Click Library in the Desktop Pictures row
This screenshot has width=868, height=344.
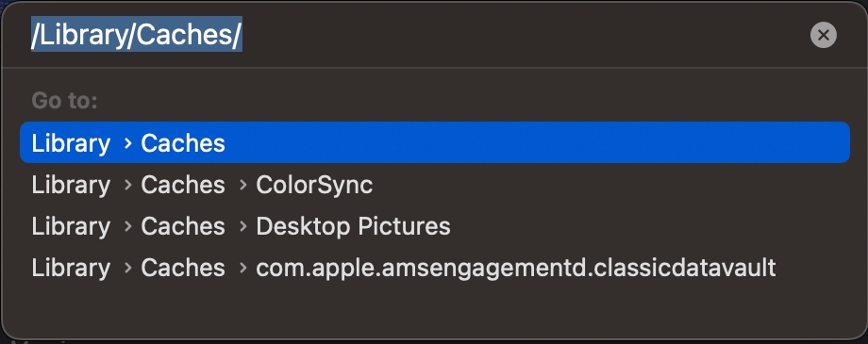[x=71, y=227]
